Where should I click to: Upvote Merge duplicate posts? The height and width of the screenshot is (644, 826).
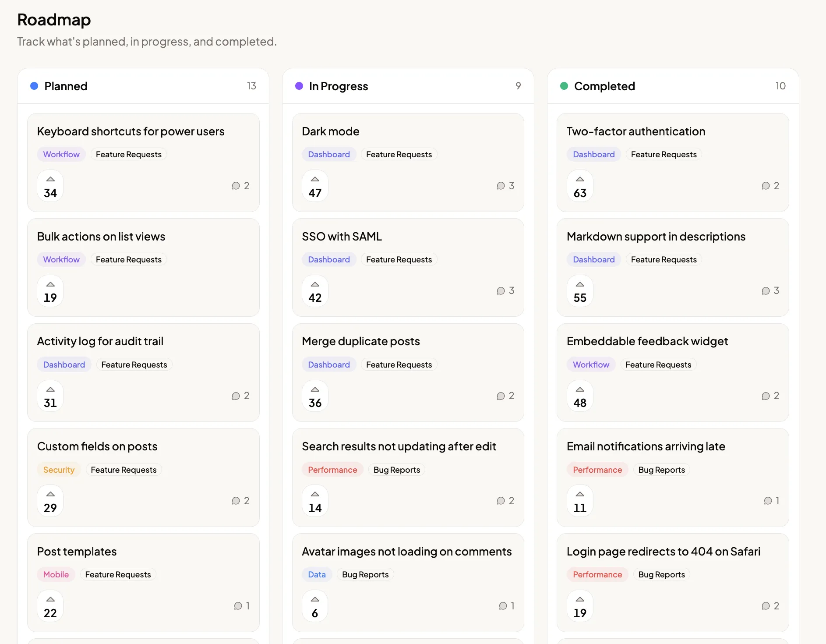(x=315, y=396)
